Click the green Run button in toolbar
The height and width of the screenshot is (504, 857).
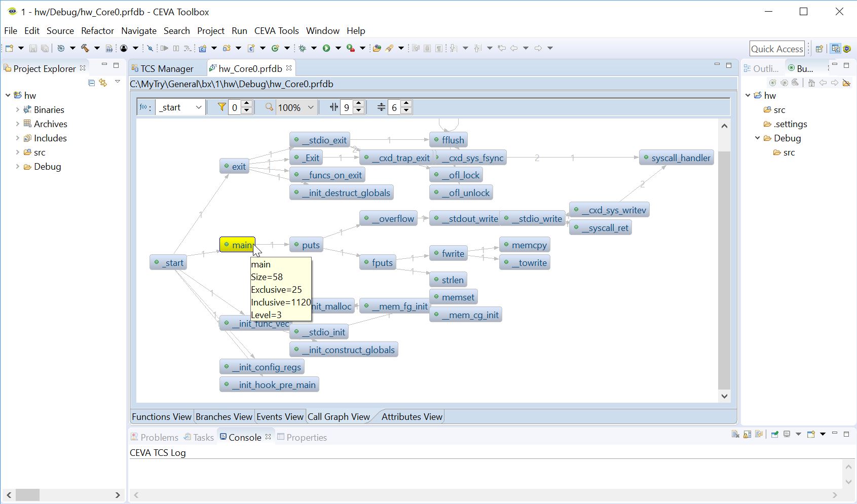[326, 48]
